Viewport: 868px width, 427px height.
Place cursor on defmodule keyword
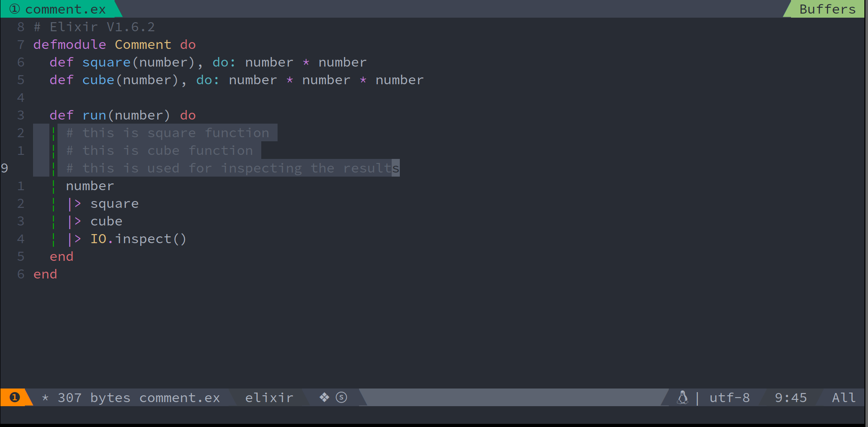69,44
